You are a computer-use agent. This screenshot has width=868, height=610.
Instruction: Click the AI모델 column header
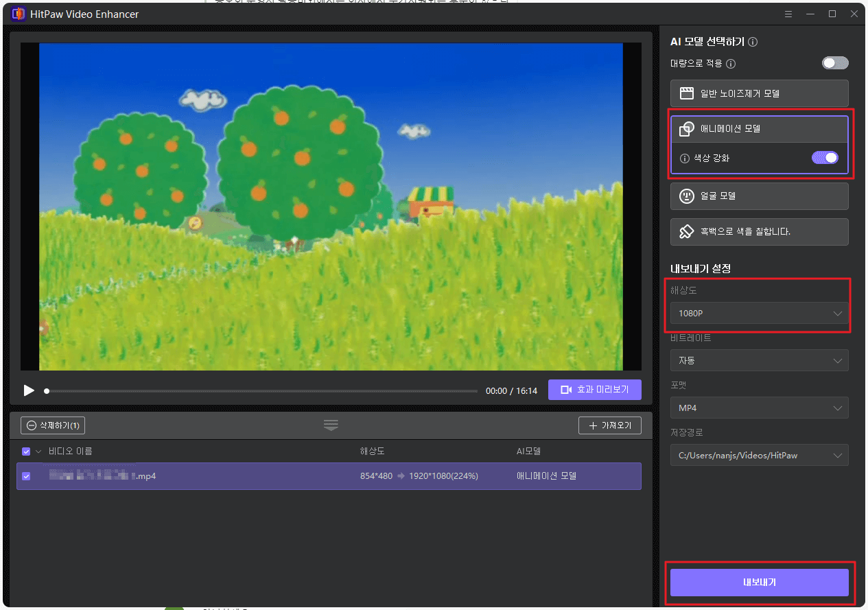[x=528, y=451]
